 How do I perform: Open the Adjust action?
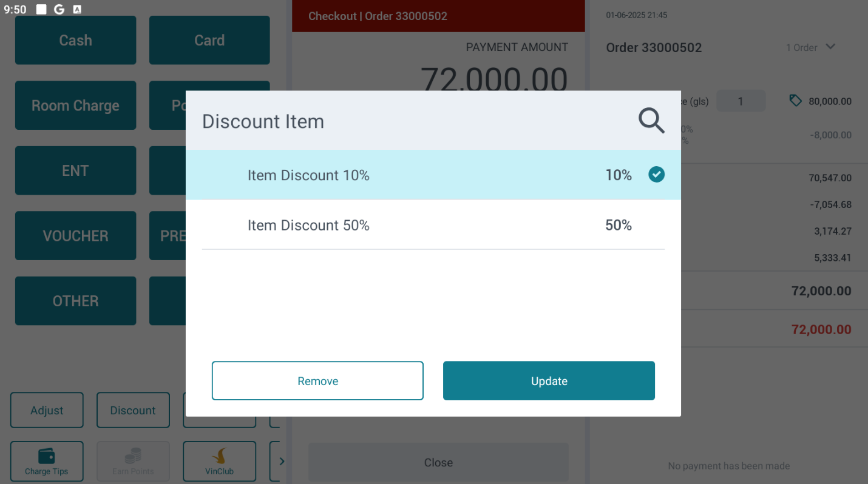(47, 411)
